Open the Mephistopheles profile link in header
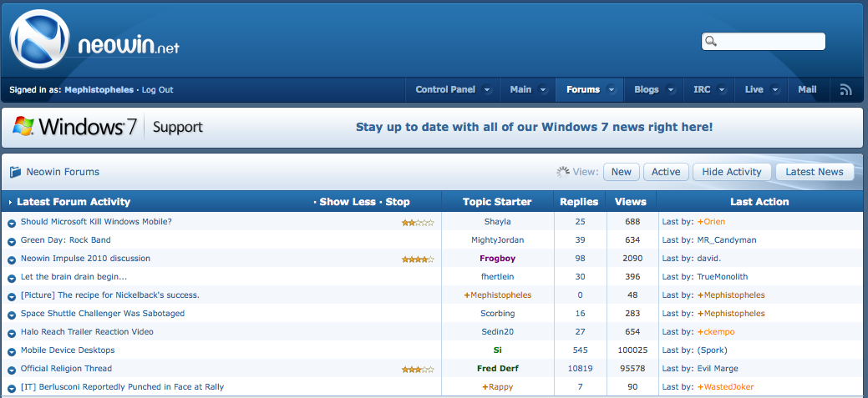Image resolution: width=868 pixels, height=398 pixels. [x=99, y=89]
